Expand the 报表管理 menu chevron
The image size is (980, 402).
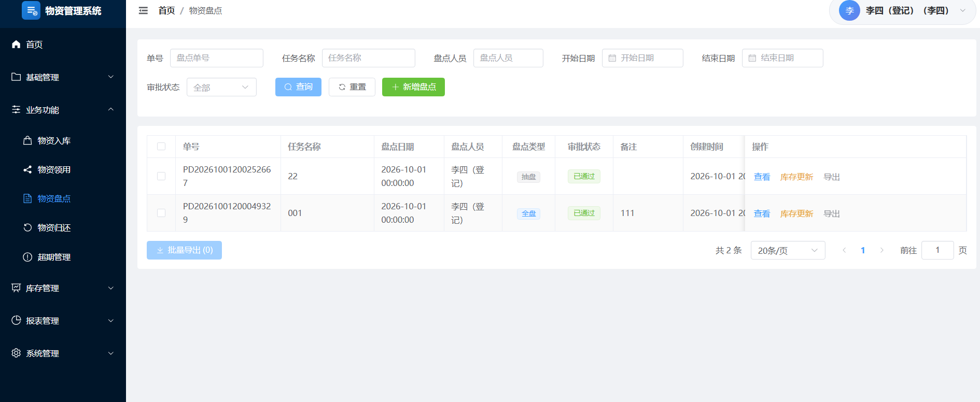(110, 321)
